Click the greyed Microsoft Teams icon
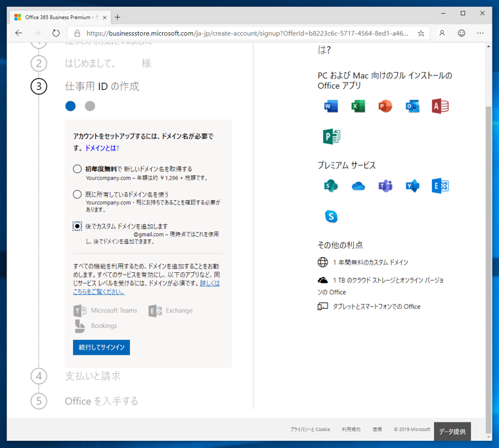 80,311
